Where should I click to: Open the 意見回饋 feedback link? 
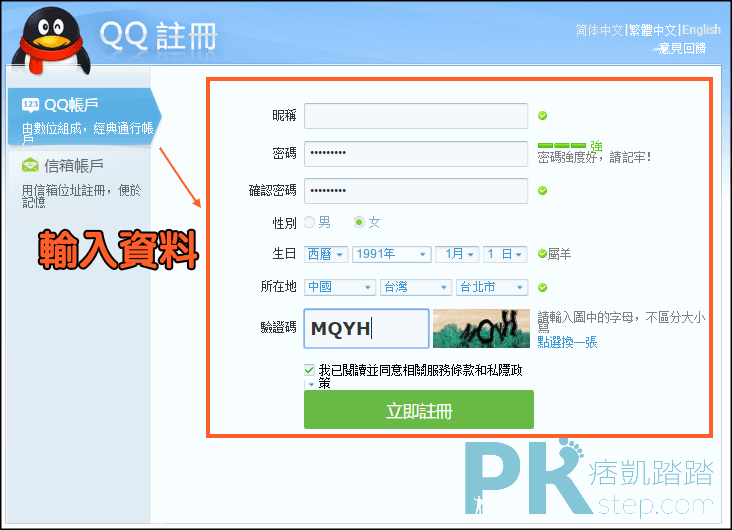point(682,48)
